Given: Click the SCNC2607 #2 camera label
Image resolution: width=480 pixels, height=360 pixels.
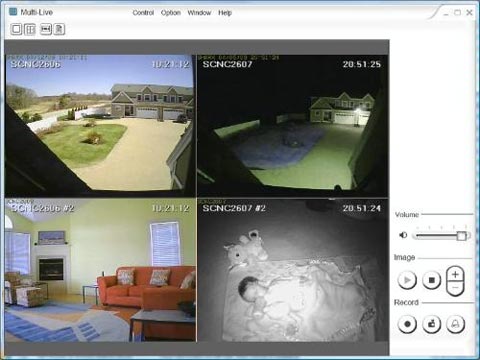Looking at the screenshot, I should point(234,208).
